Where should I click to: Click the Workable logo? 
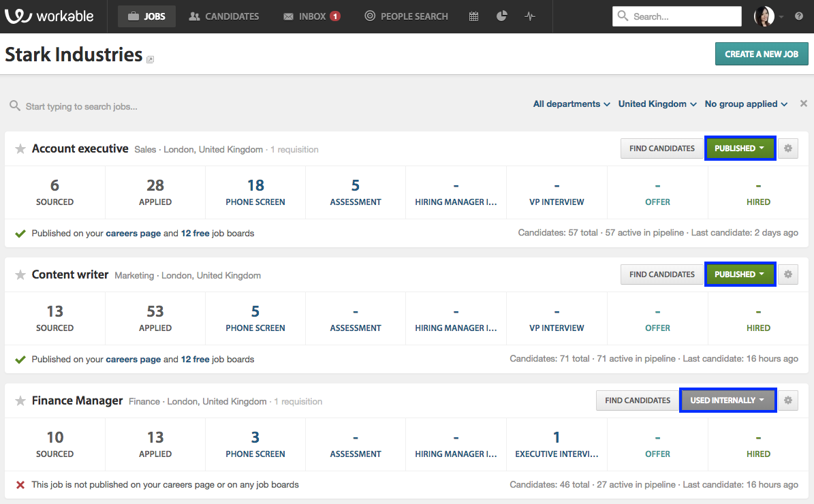pos(49,16)
